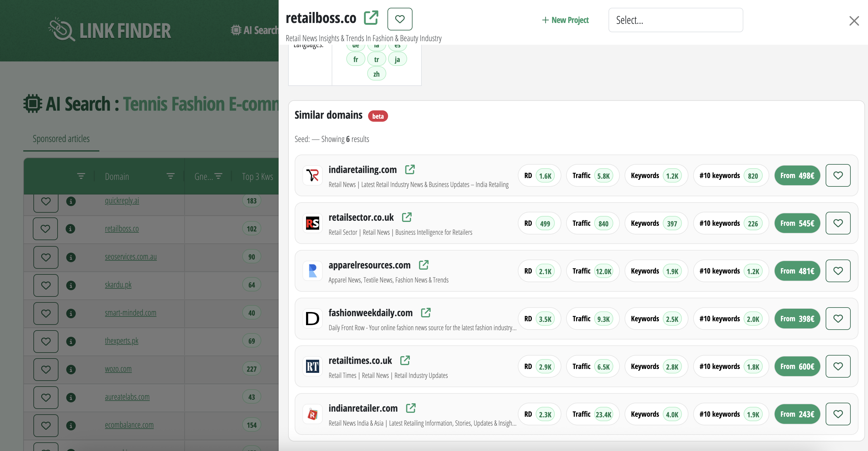Screen dimensions: 868x451
Task: Open the Domain column filter icon
Action: (171, 176)
